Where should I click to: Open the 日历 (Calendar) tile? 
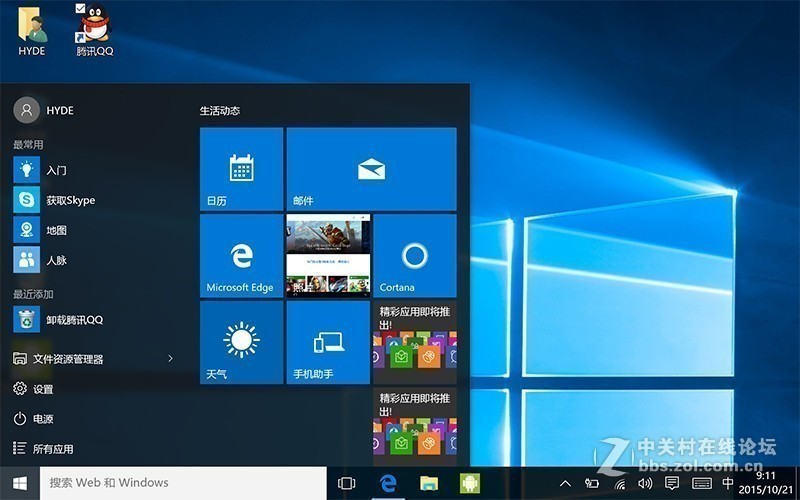coord(241,168)
